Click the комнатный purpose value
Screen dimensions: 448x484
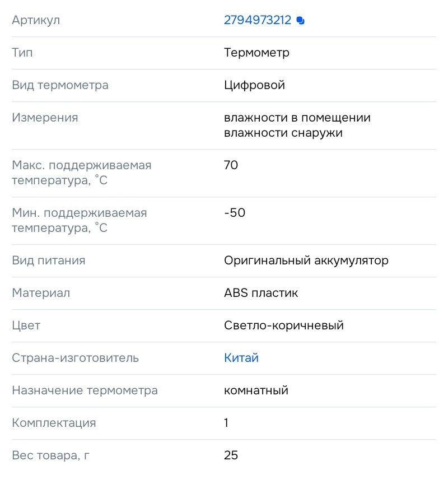tap(256, 390)
